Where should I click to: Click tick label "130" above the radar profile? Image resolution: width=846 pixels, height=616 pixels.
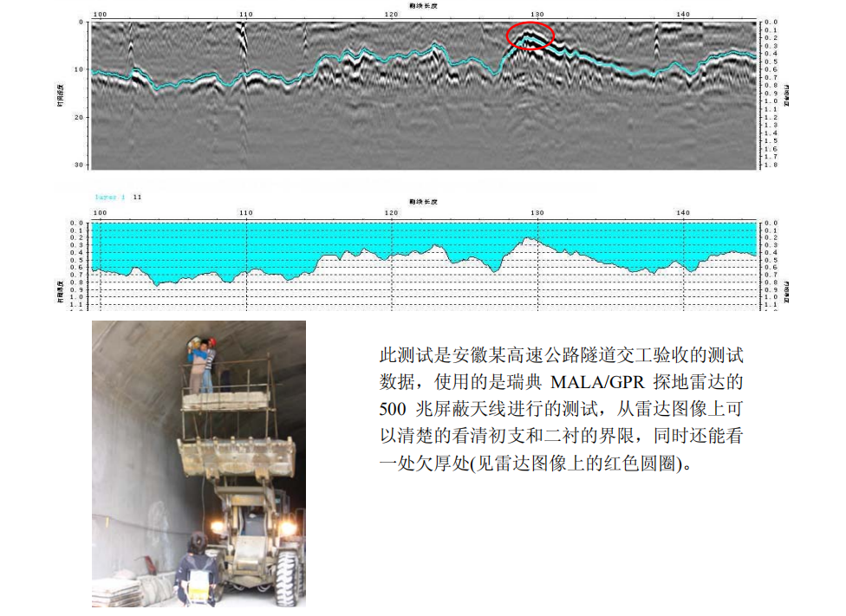pos(537,15)
